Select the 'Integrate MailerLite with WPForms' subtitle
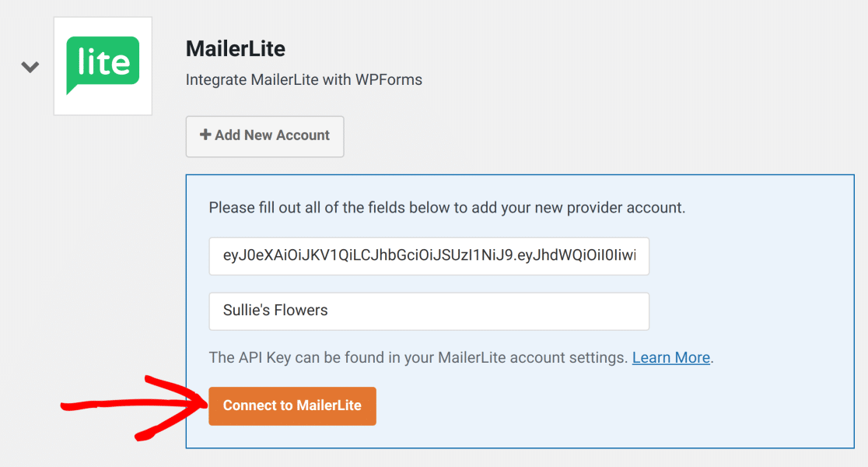Viewport: 868px width, 467px height. coord(303,79)
